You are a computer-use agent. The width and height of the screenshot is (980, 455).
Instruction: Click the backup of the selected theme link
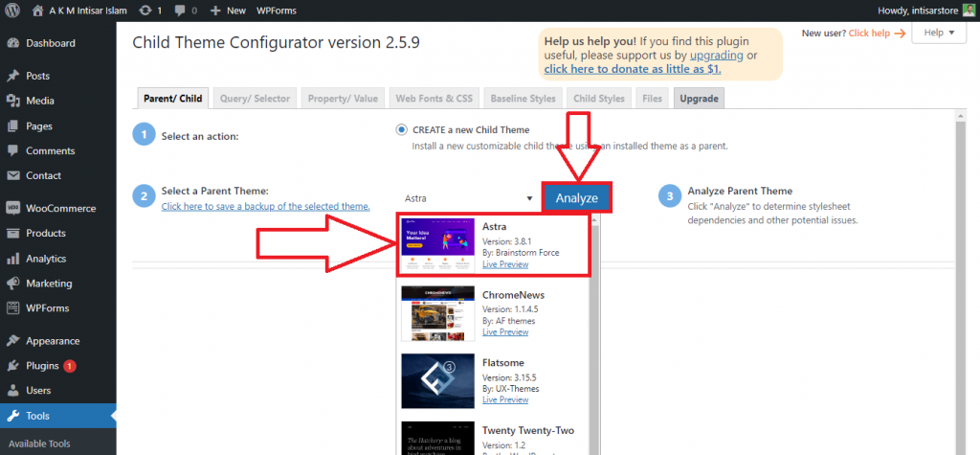pos(266,206)
